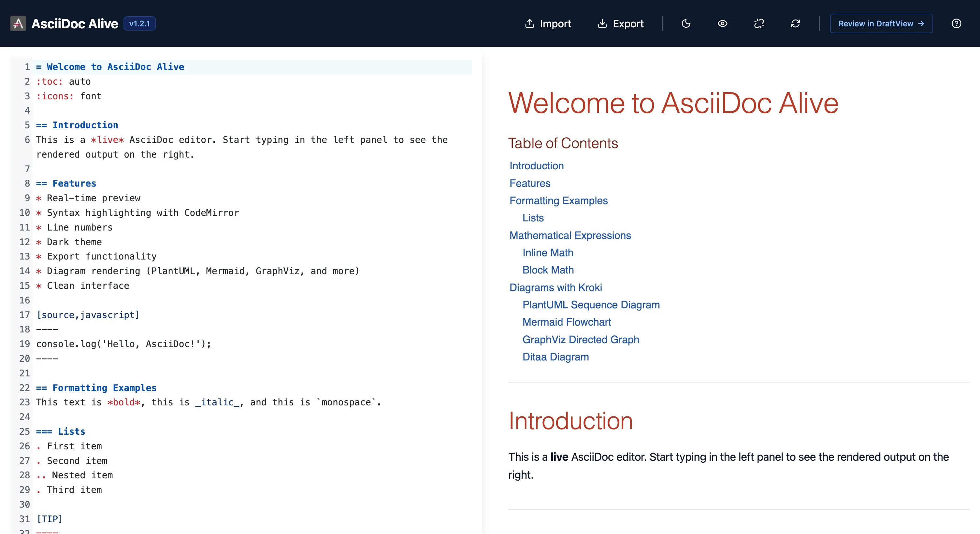
Task: Open Formatting Examples TOC link
Action: point(558,201)
